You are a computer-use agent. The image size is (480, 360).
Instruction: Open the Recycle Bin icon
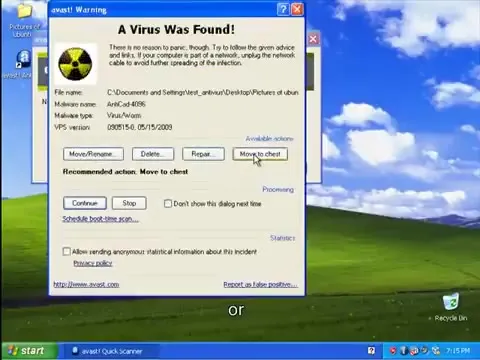tap(451, 307)
